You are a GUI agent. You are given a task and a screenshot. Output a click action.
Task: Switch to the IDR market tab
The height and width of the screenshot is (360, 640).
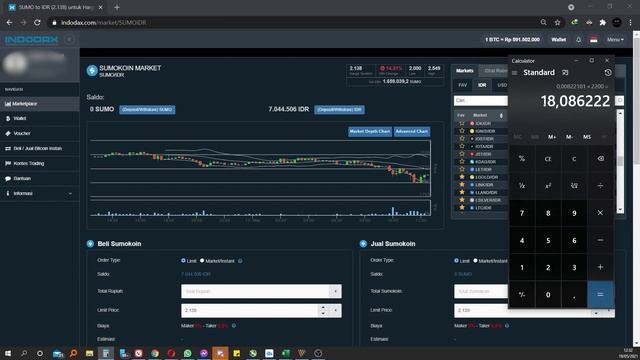pyautogui.click(x=482, y=85)
